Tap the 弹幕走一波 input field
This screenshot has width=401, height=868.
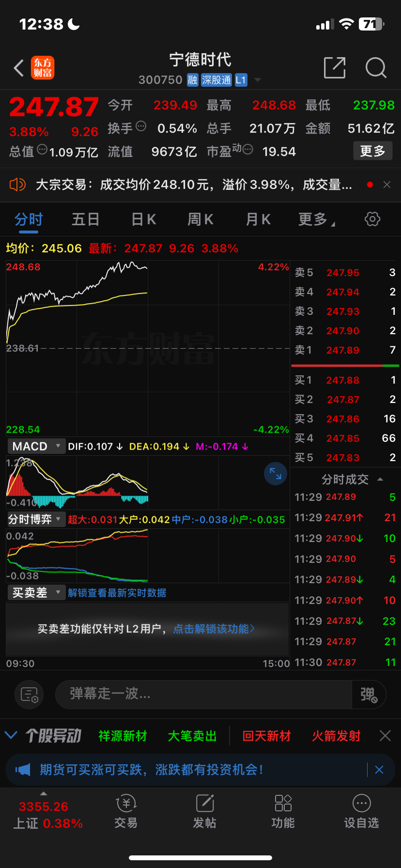pos(203,695)
